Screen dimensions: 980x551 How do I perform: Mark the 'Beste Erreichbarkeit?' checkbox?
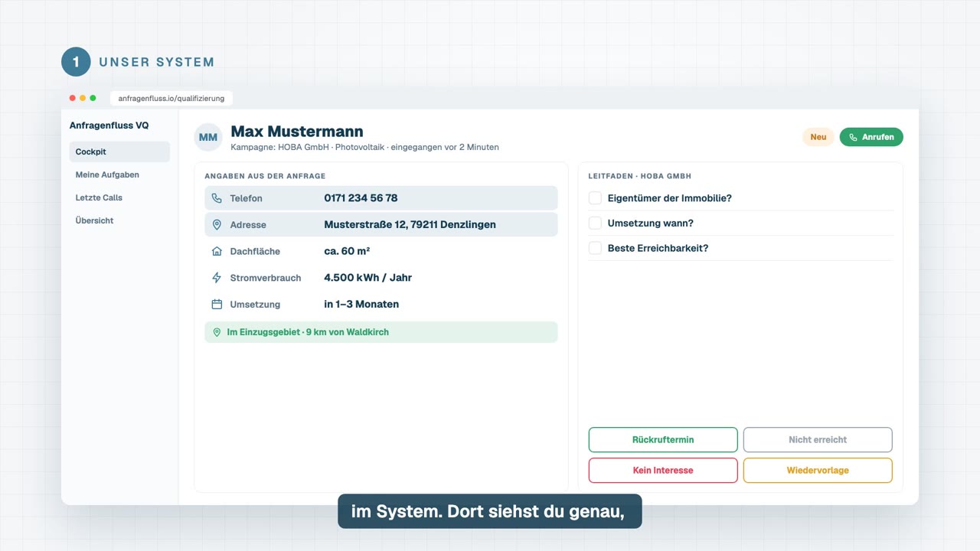(595, 248)
